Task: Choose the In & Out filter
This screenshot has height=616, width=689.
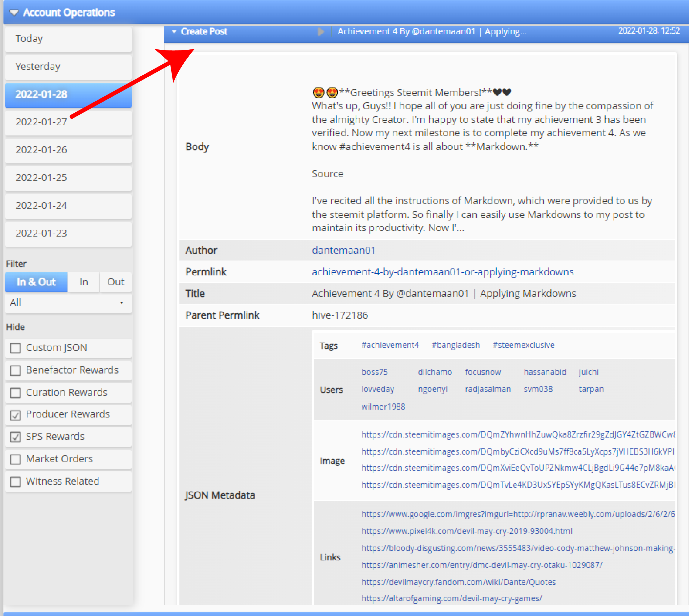Action: coord(36,282)
